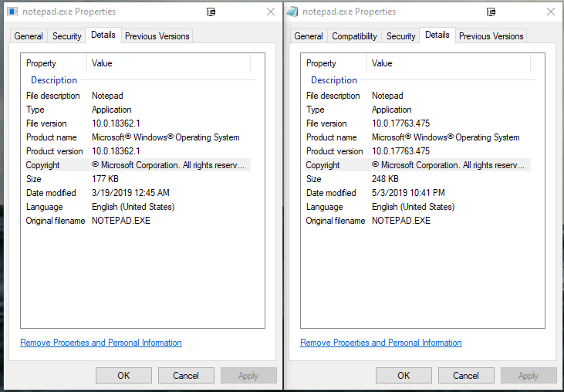Screen dimensions: 564x392
Task: Open Security tab in right window
Action: tap(400, 36)
